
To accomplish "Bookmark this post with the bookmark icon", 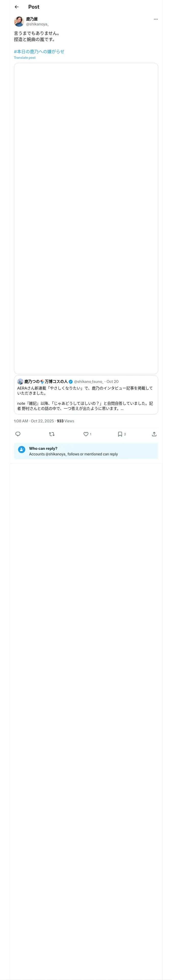I will point(120,434).
